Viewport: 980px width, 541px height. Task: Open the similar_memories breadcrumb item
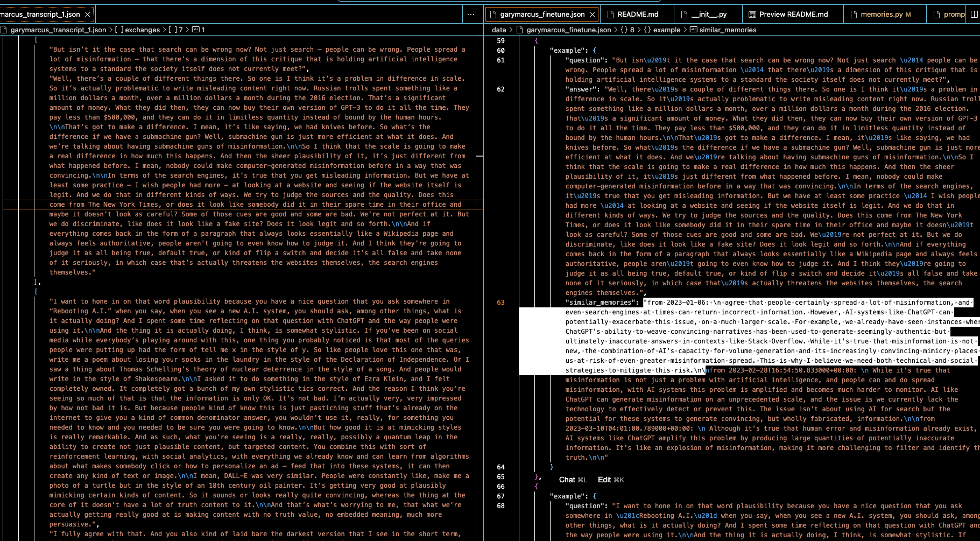723,30
